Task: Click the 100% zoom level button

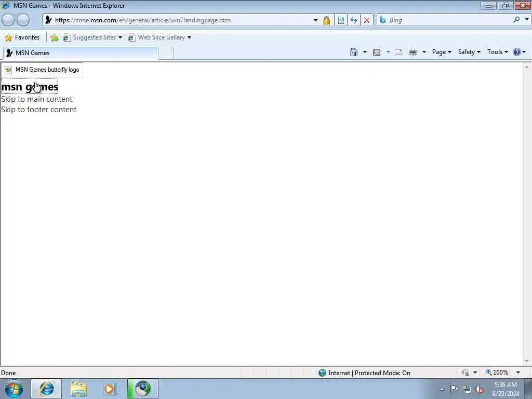Action: pyautogui.click(x=497, y=373)
